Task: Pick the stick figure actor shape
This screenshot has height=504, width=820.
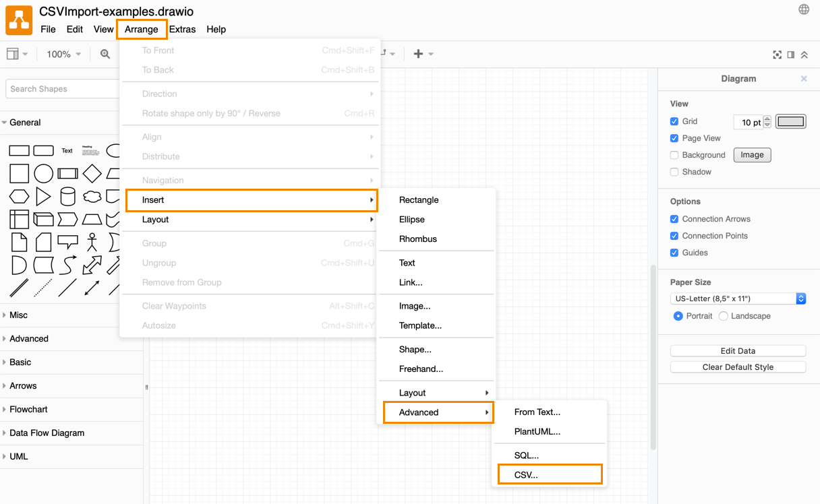Action: click(x=92, y=243)
